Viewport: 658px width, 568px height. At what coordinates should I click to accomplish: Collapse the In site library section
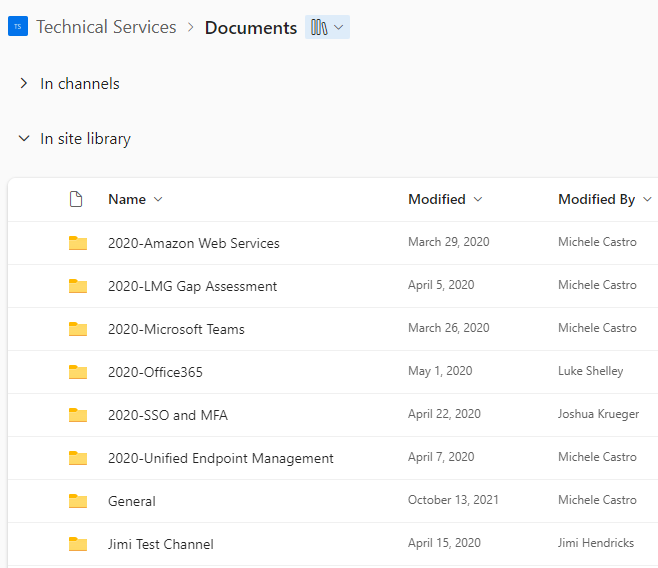pos(24,138)
